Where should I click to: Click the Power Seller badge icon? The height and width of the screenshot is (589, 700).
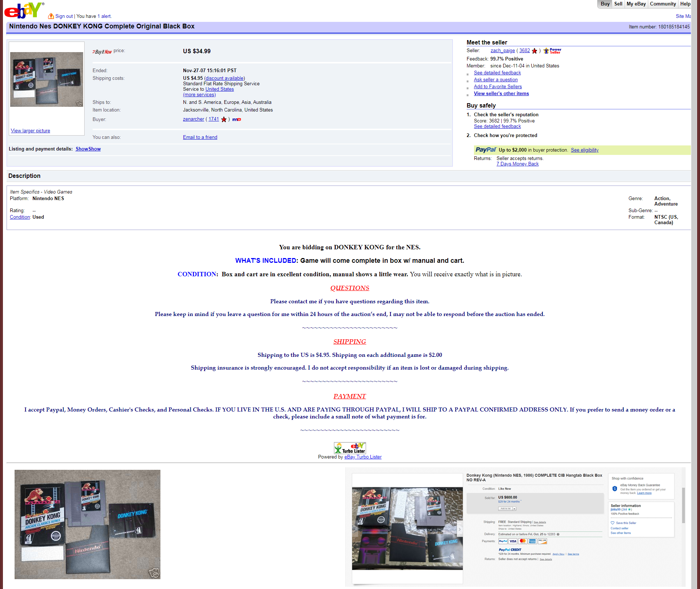click(552, 51)
